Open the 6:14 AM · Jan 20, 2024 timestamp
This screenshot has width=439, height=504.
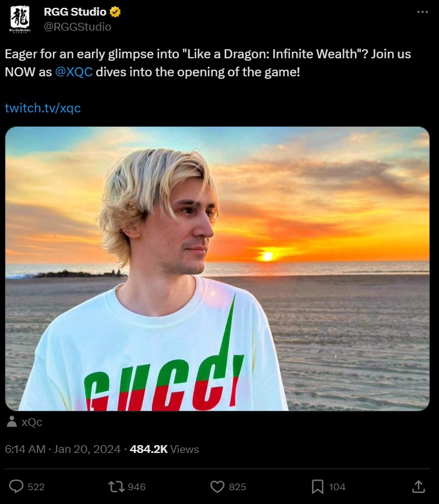62,449
